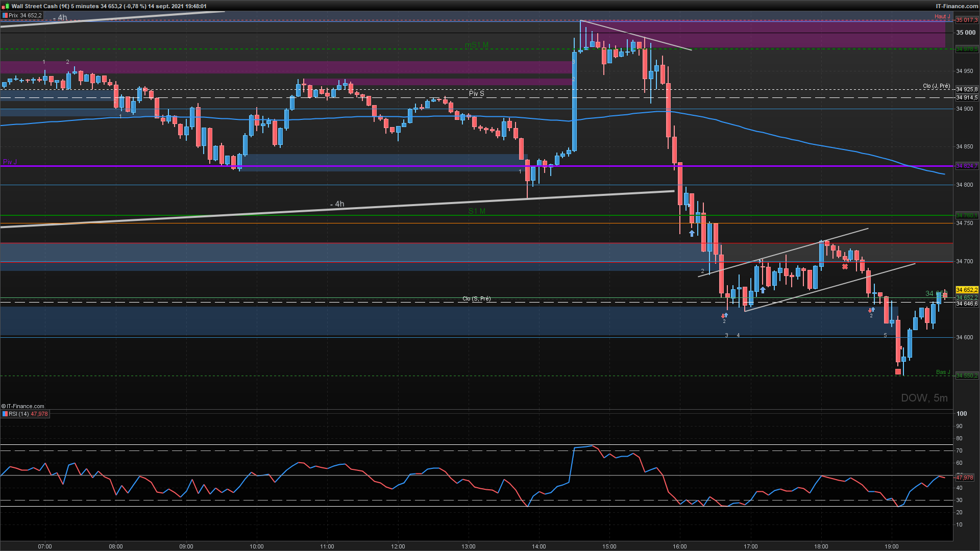The width and height of the screenshot is (980, 551).
Task: Click the red-blue arrow pair near 16:40
Action: (724, 316)
